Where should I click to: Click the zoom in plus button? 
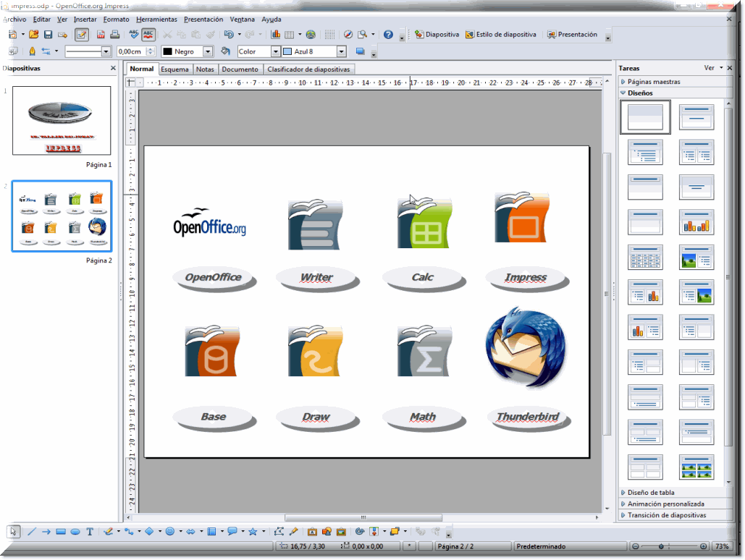pos(704,547)
